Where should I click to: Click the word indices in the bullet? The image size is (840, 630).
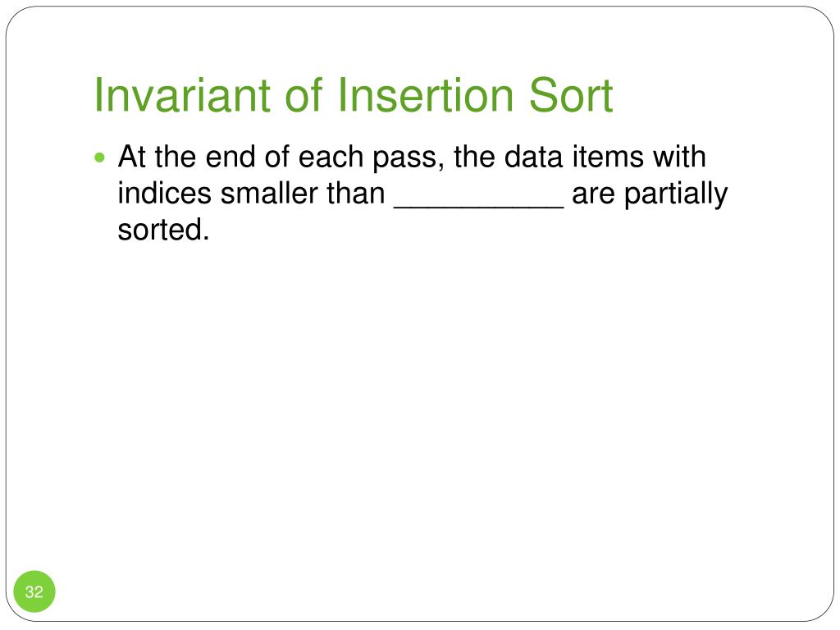(164, 194)
